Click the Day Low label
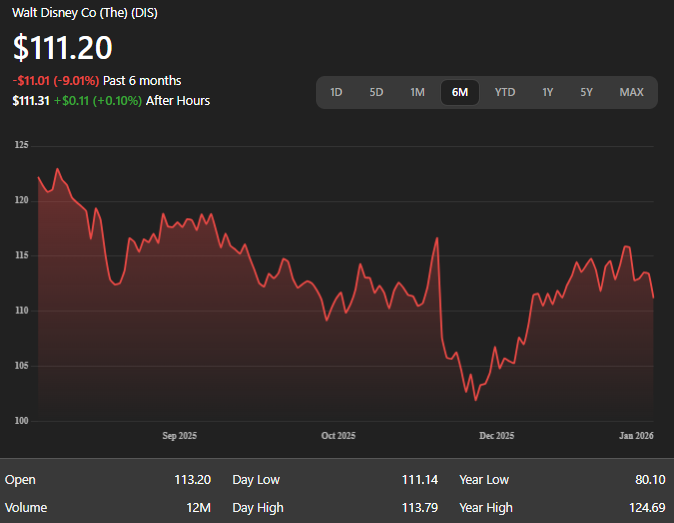 (256, 480)
